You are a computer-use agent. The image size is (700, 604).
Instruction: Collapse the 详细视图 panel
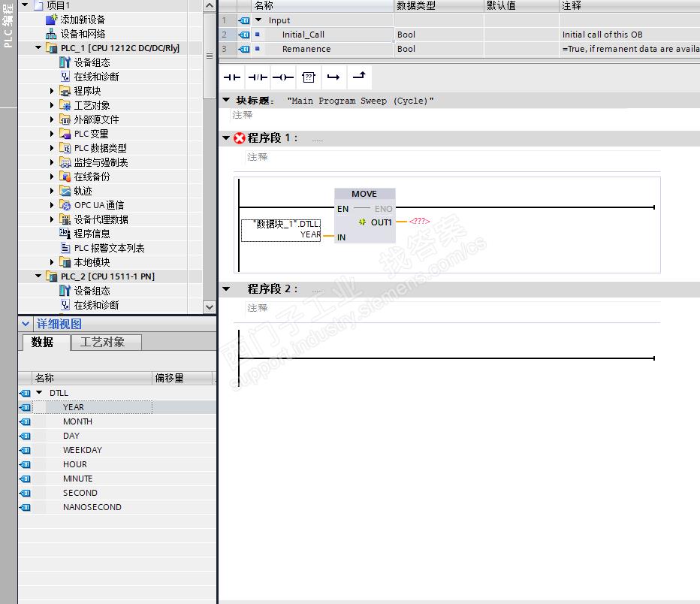click(26, 324)
